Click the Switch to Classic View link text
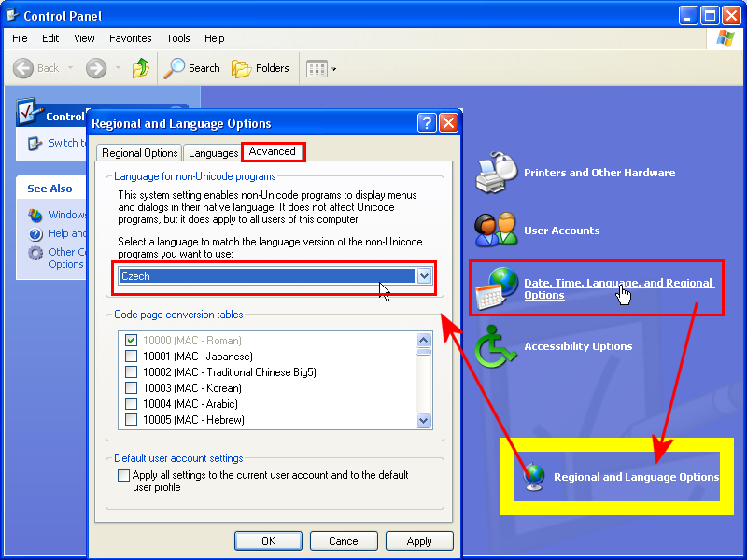 pyautogui.click(x=67, y=143)
